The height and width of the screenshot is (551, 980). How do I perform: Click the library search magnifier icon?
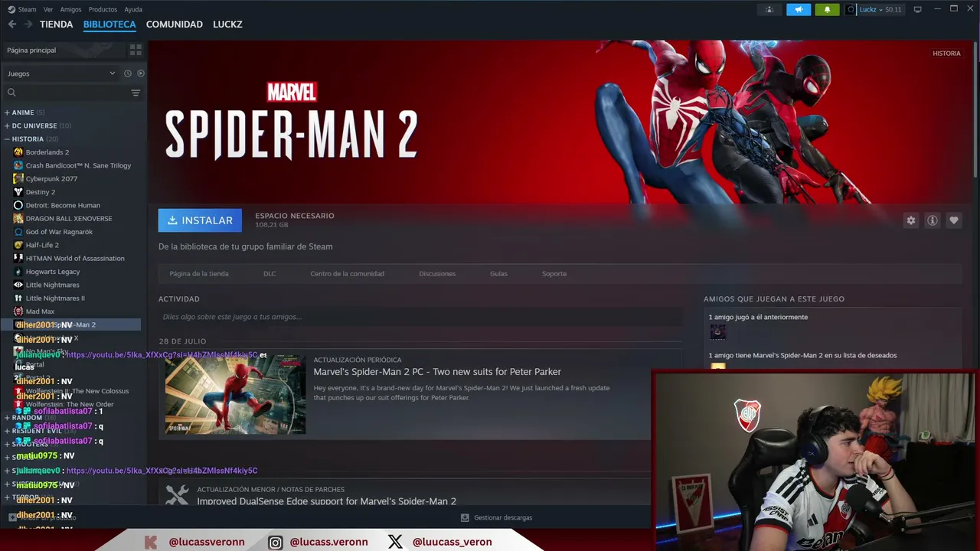pos(11,93)
